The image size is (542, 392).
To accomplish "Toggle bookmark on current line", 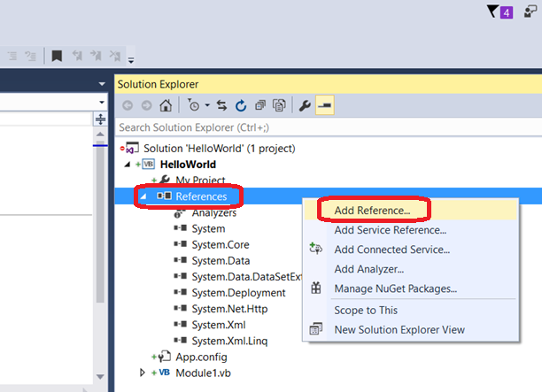I will coord(57,56).
